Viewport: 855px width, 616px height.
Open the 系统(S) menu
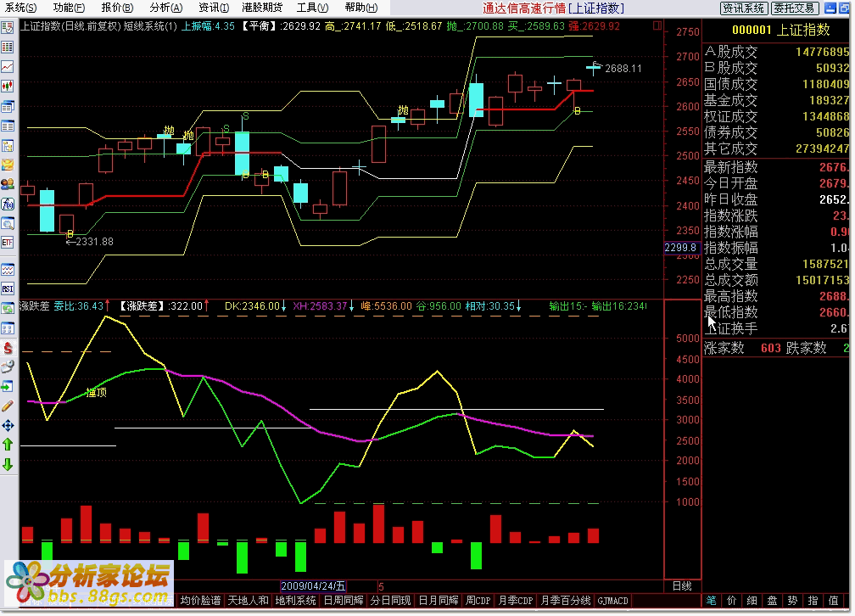20,8
